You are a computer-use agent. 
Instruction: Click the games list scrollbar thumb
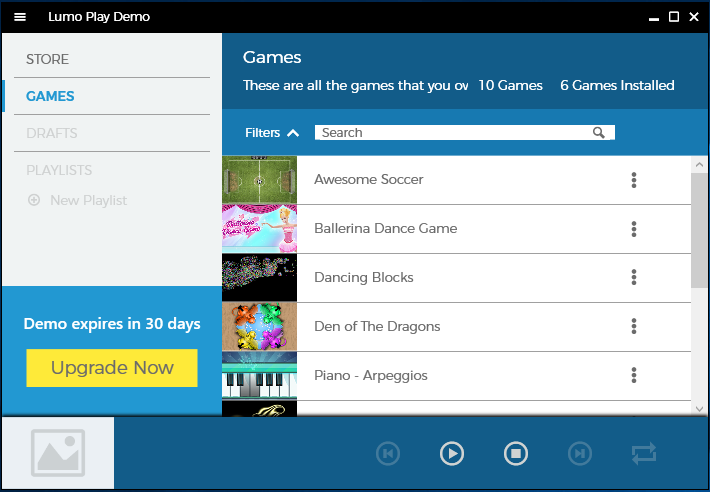[x=699, y=230]
